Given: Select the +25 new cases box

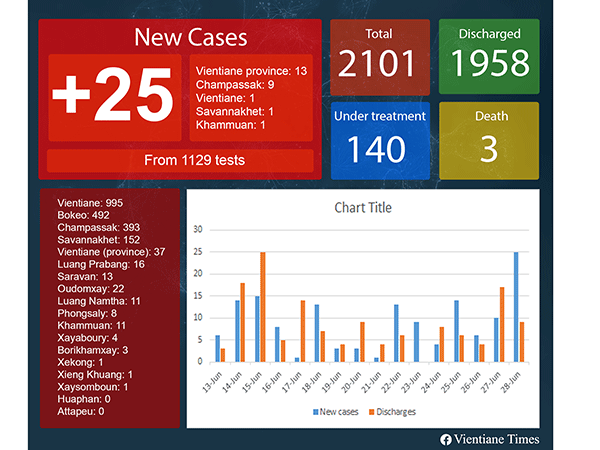Looking at the screenshot, I should point(113,97).
